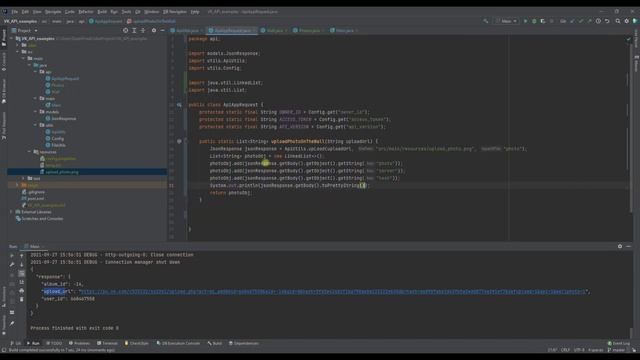
Task: Open the TODO tool window
Action: tap(54, 343)
